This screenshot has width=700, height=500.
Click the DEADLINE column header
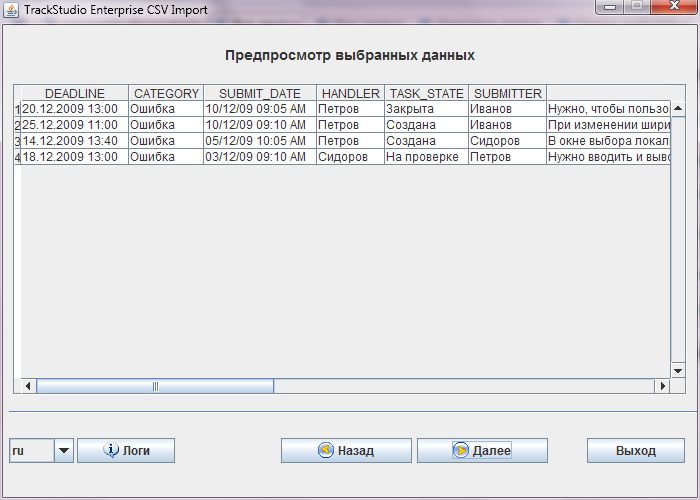point(74,94)
